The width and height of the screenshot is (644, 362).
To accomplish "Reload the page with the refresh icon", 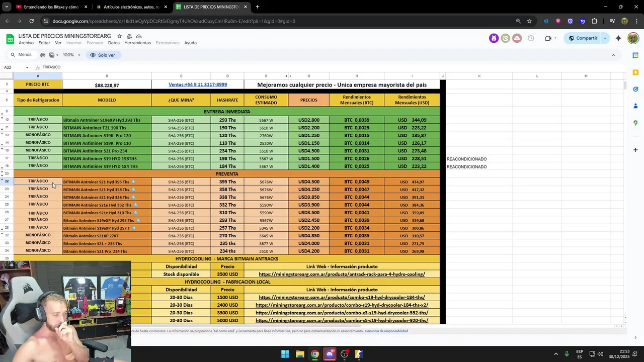I will click(31, 21).
